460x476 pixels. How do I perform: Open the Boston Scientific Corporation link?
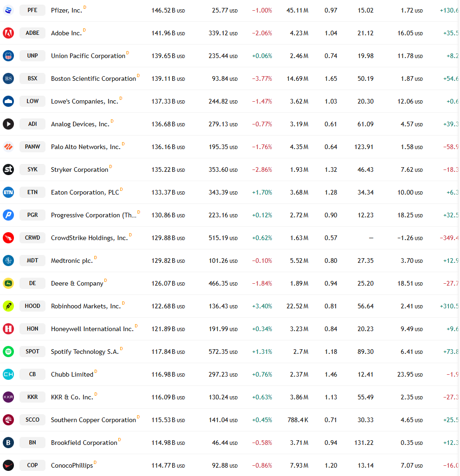point(93,79)
